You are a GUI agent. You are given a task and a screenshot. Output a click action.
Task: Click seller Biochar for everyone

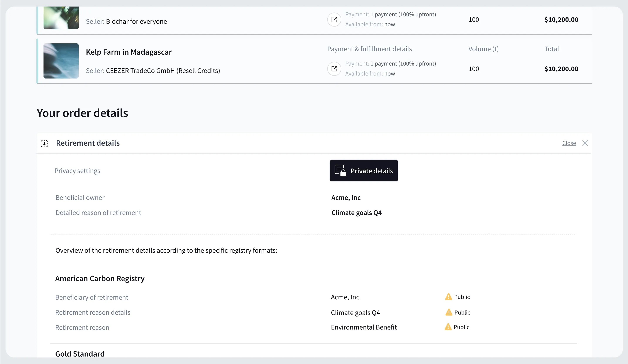pos(136,21)
